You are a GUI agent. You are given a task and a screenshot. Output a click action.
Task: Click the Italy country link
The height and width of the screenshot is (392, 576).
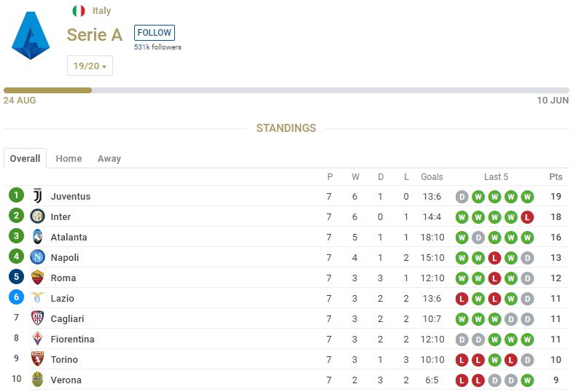[101, 11]
